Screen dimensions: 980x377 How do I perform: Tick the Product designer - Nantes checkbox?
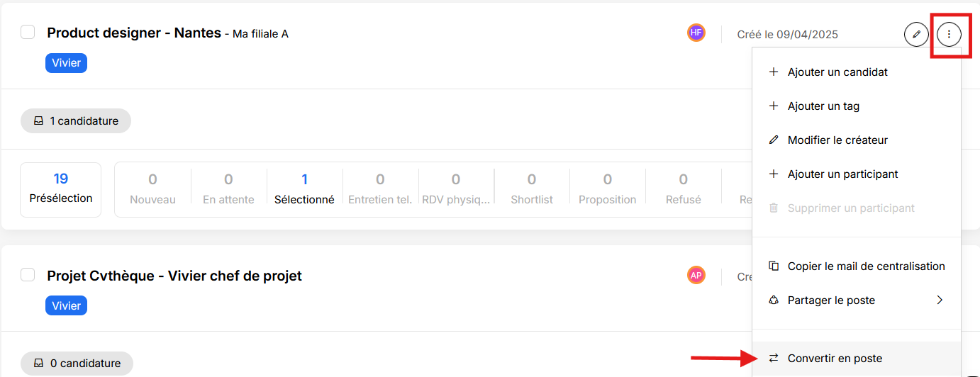pos(28,32)
